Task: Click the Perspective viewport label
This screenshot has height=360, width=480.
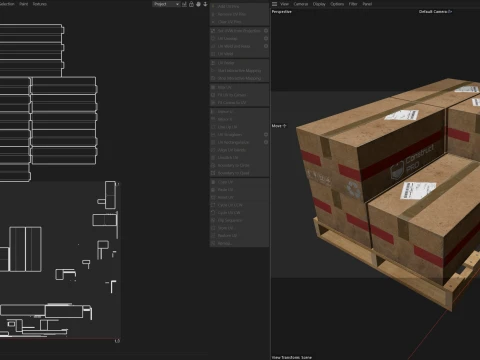Action: coord(282,12)
